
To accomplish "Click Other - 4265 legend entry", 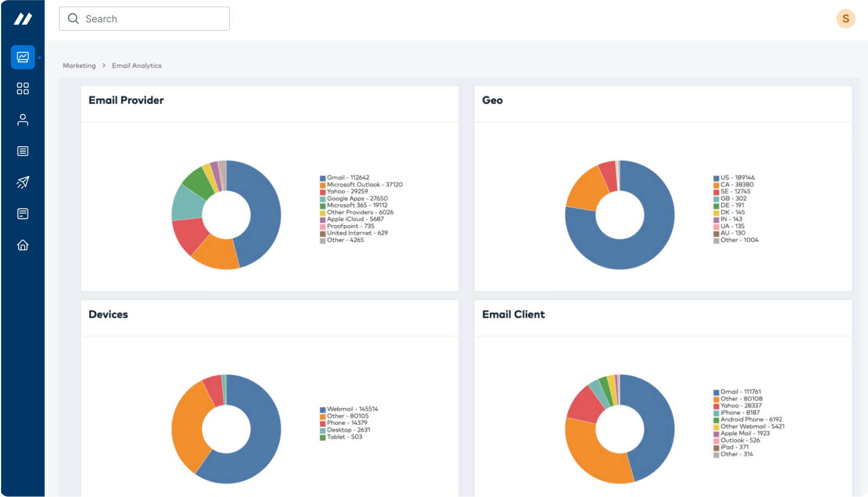I will (x=342, y=240).
